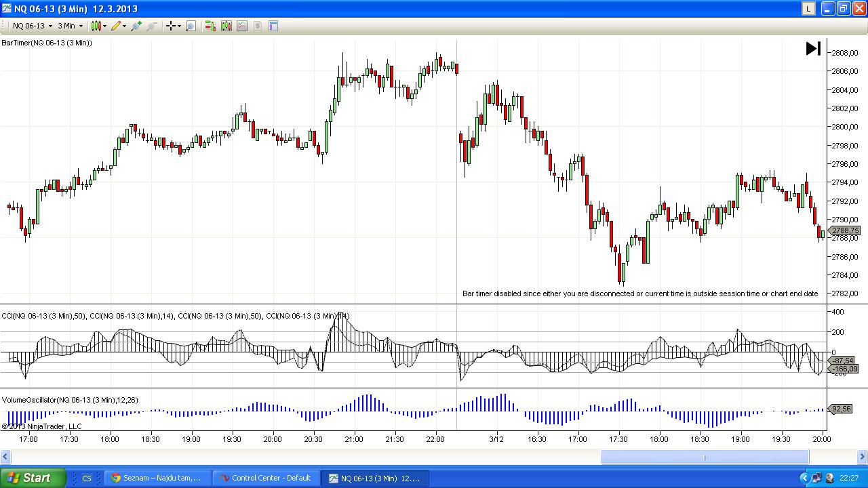Open the chart zoom window icon
The height and width of the screenshot is (488, 868).
[x=191, y=26]
